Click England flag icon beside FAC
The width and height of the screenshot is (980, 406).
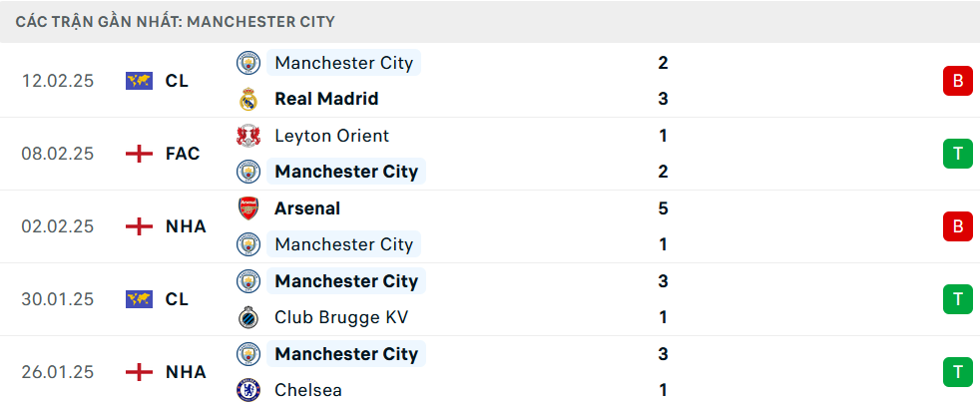tap(139, 154)
